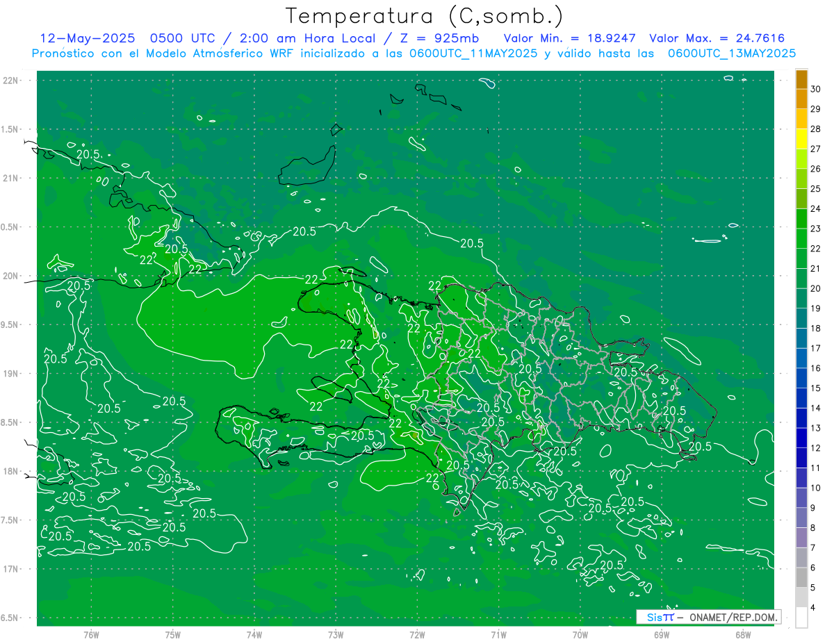Screen dimensions: 834x644
Task: Click the '30' label on the color scale
Action: [x=816, y=89]
